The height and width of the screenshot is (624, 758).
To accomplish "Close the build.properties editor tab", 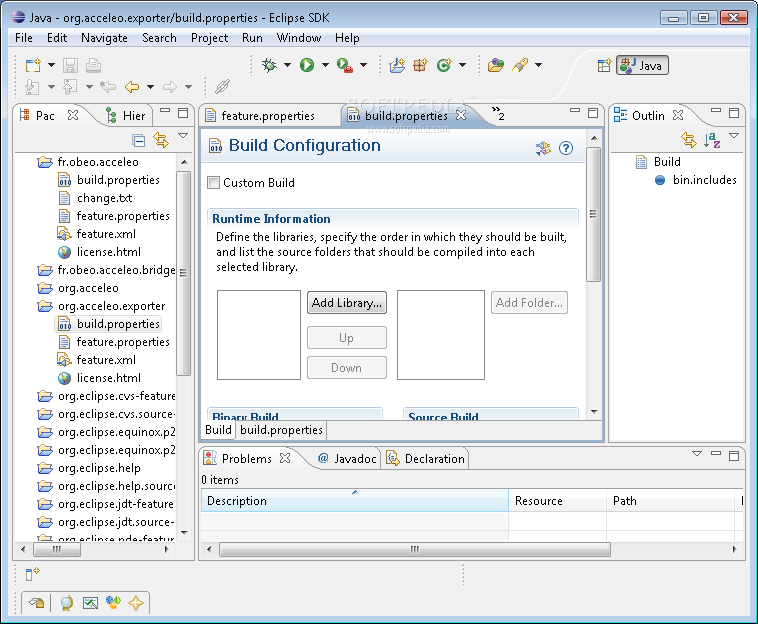I will pos(461,115).
